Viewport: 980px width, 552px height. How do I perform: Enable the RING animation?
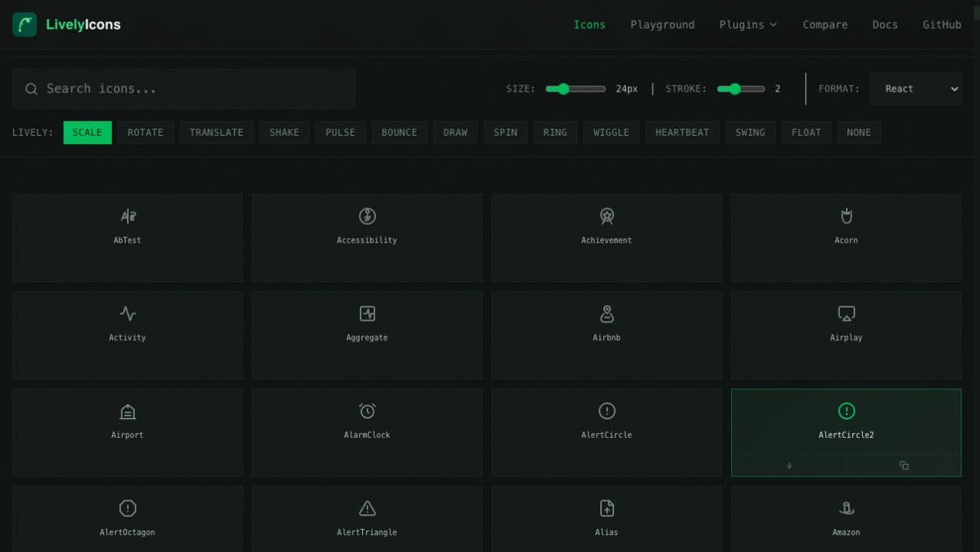click(x=555, y=133)
